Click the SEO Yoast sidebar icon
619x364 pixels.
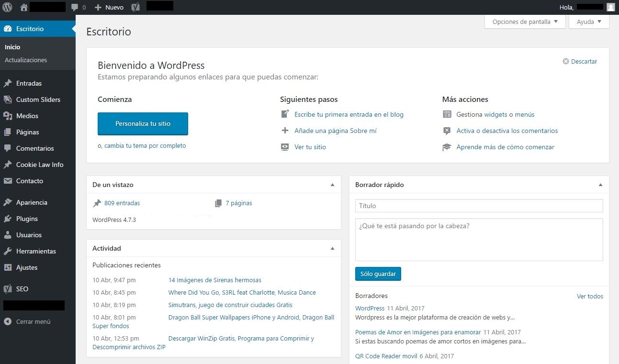[8, 289]
